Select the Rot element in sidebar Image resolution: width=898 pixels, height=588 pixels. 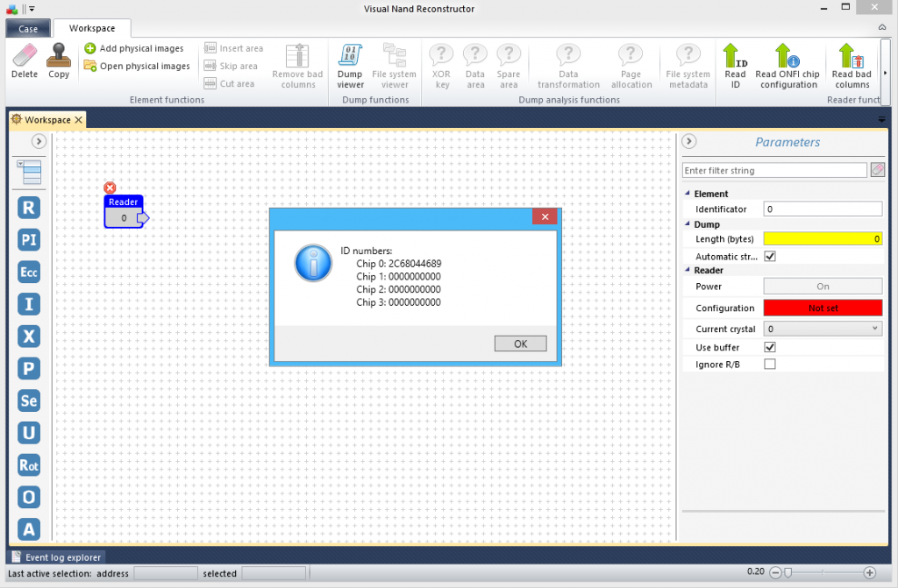(29, 465)
